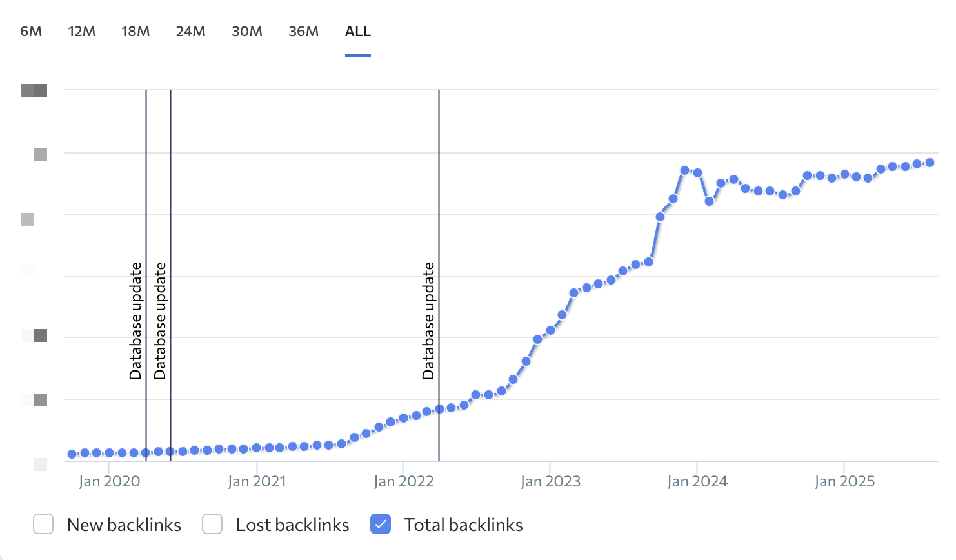The height and width of the screenshot is (560, 956).
Task: Click the Jan 2023 axis label
Action: coord(550,481)
